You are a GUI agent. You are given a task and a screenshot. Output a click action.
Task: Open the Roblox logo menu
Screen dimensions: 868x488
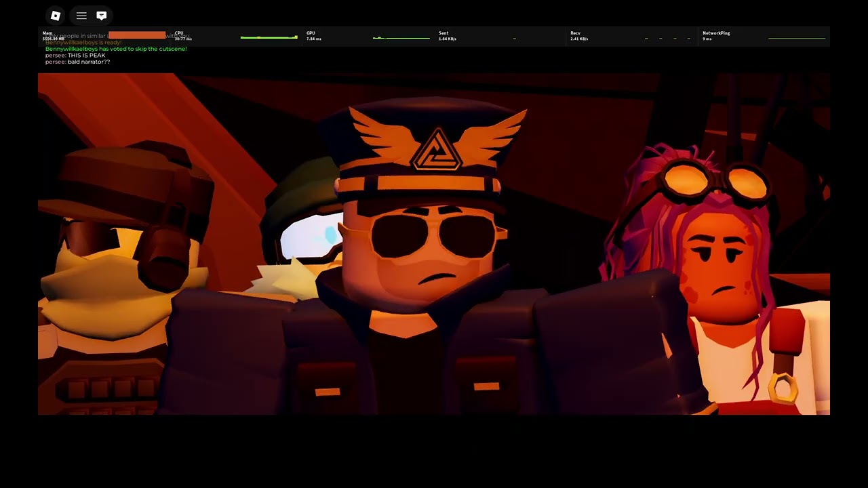pyautogui.click(x=56, y=16)
